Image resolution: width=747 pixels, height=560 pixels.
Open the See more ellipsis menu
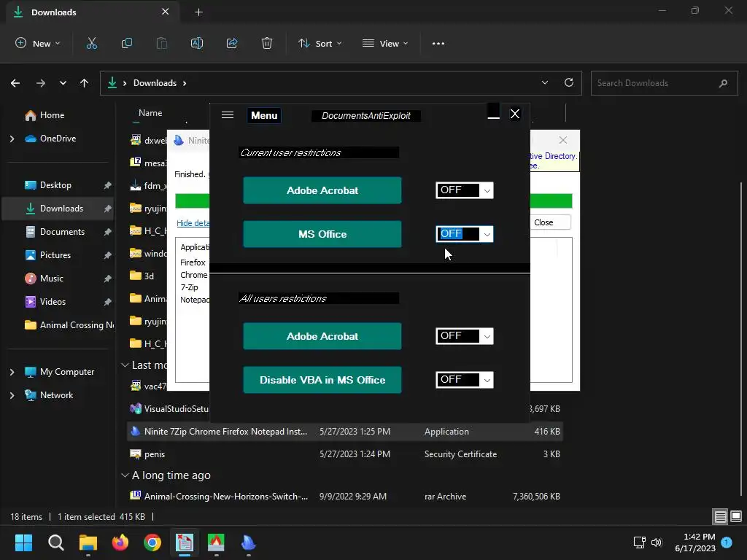tap(438, 43)
